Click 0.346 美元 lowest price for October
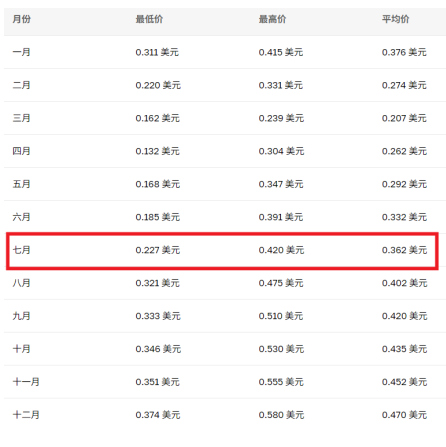The image size is (446, 447). coord(158,349)
